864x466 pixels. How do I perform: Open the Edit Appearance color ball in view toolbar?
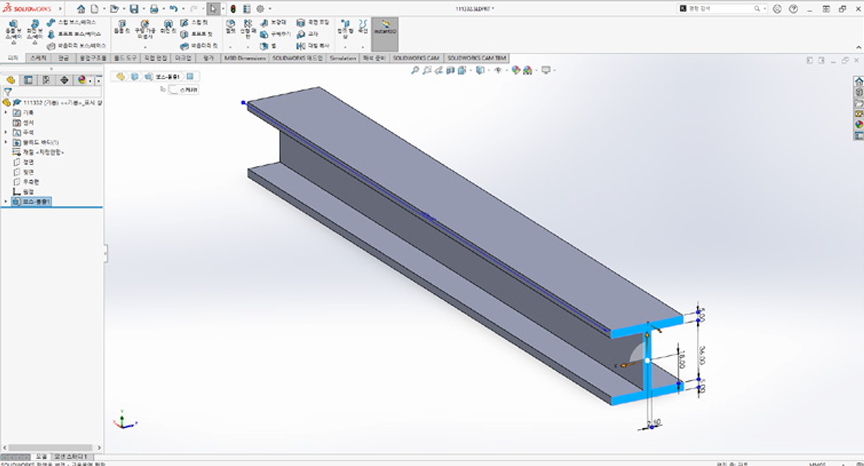pyautogui.click(x=517, y=71)
